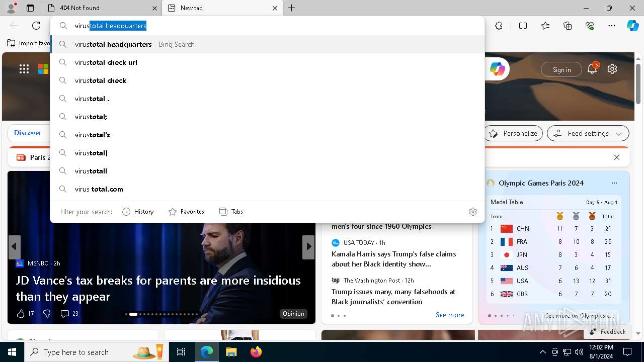Click the Feedback button

pos(607,331)
